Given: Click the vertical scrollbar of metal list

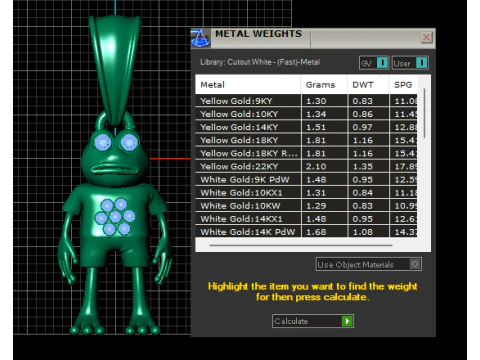Looking at the screenshot, I should pyautogui.click(x=424, y=113).
